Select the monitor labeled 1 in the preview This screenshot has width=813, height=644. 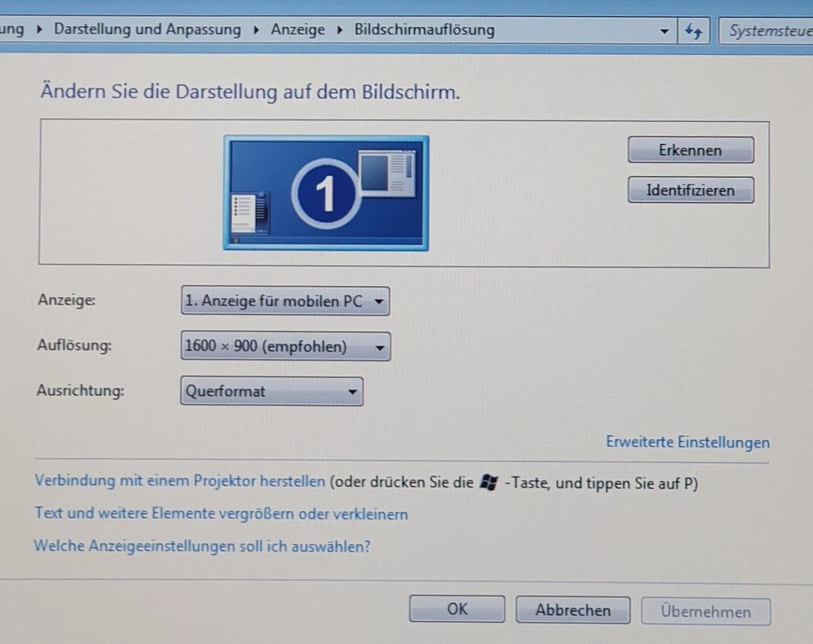326,192
